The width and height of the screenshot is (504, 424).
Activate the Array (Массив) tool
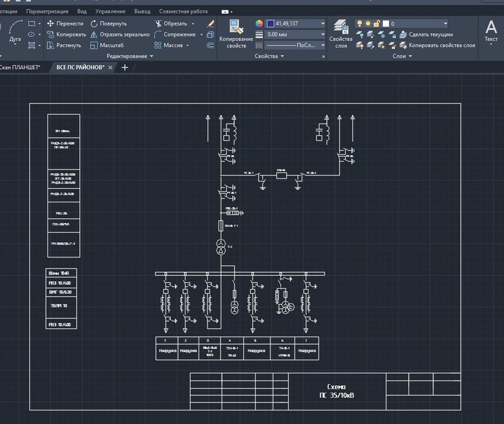click(169, 45)
